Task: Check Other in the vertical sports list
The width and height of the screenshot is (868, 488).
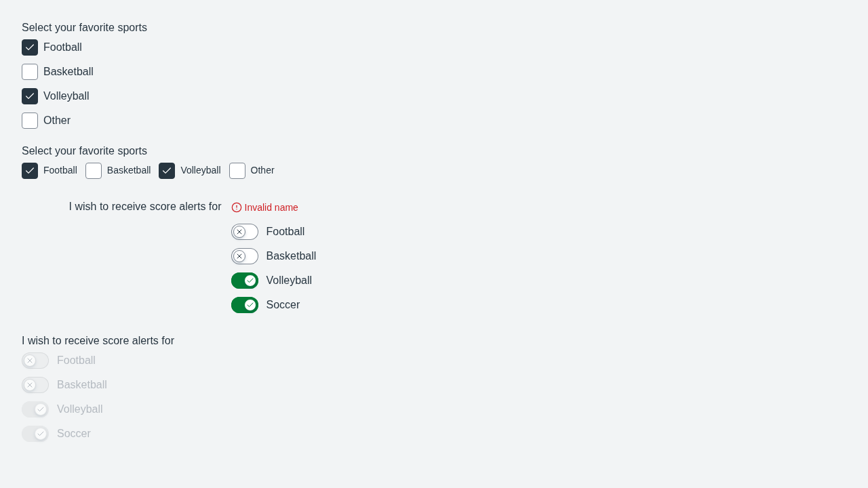Action: pyautogui.click(x=30, y=121)
